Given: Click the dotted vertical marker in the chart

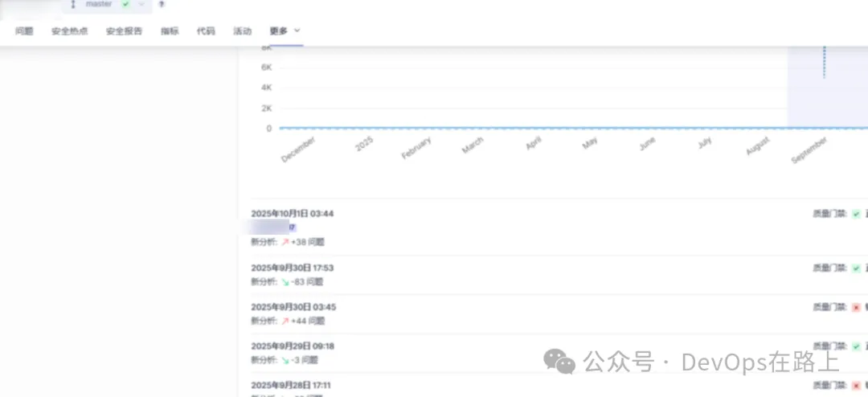Looking at the screenshot, I should (x=825, y=62).
